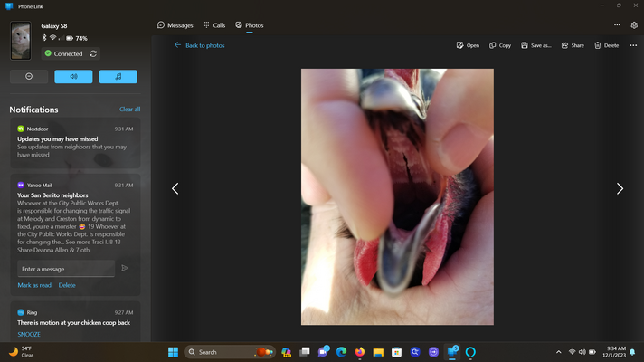Open notification bell in system tray
Screen dimensions: 644x362
[x=632, y=352]
